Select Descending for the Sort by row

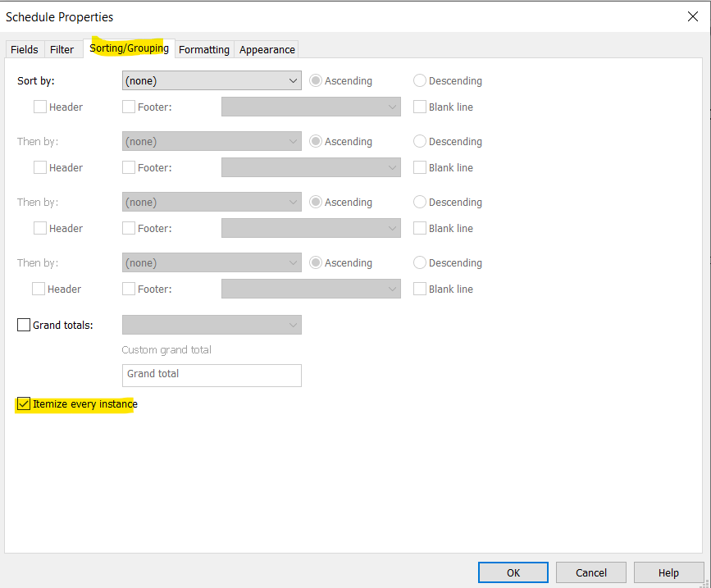419,80
